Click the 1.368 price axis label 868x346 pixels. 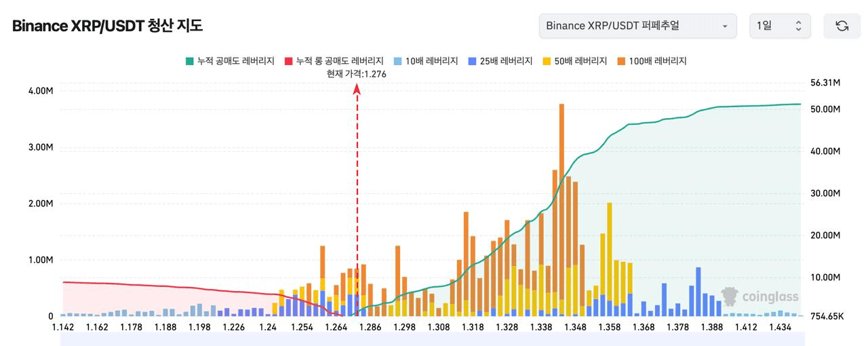644,327
